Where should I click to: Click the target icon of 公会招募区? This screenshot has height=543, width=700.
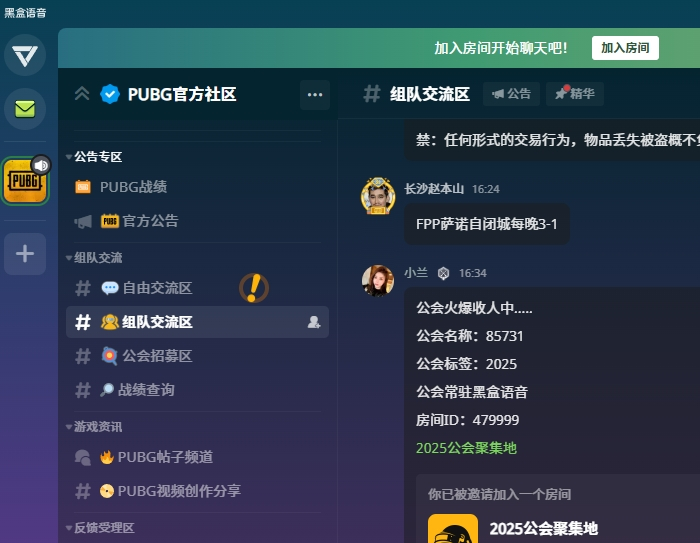coord(110,356)
